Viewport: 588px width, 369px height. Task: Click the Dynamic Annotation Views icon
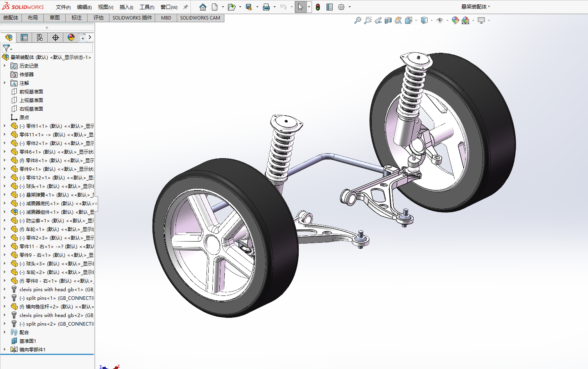click(x=398, y=20)
